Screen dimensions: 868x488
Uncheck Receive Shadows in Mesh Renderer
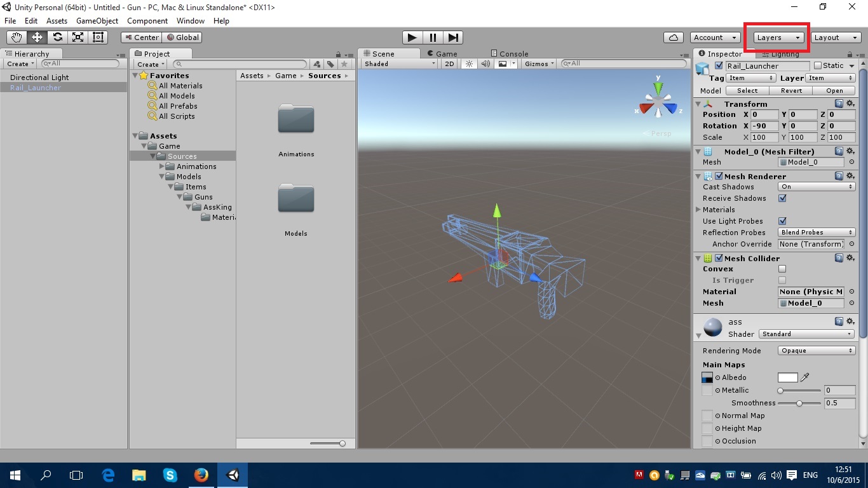click(783, 198)
